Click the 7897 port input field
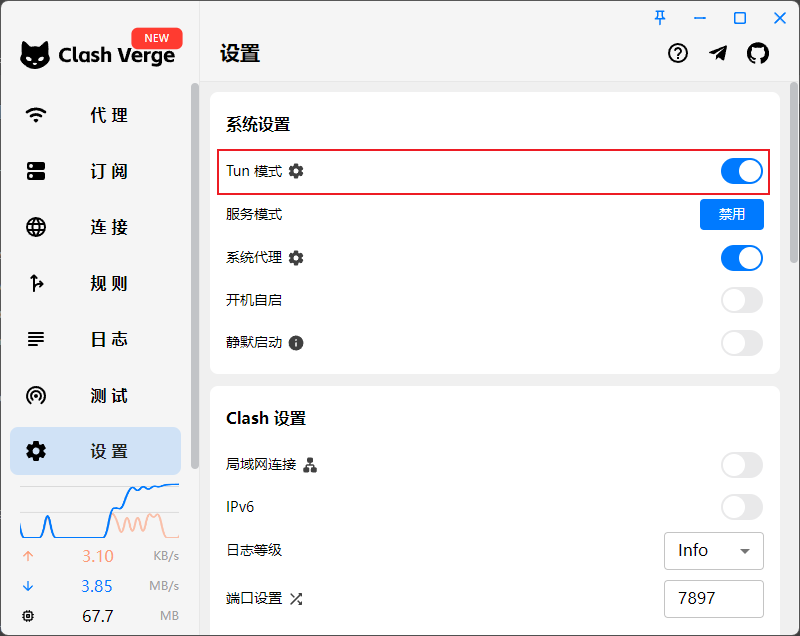 click(713, 598)
